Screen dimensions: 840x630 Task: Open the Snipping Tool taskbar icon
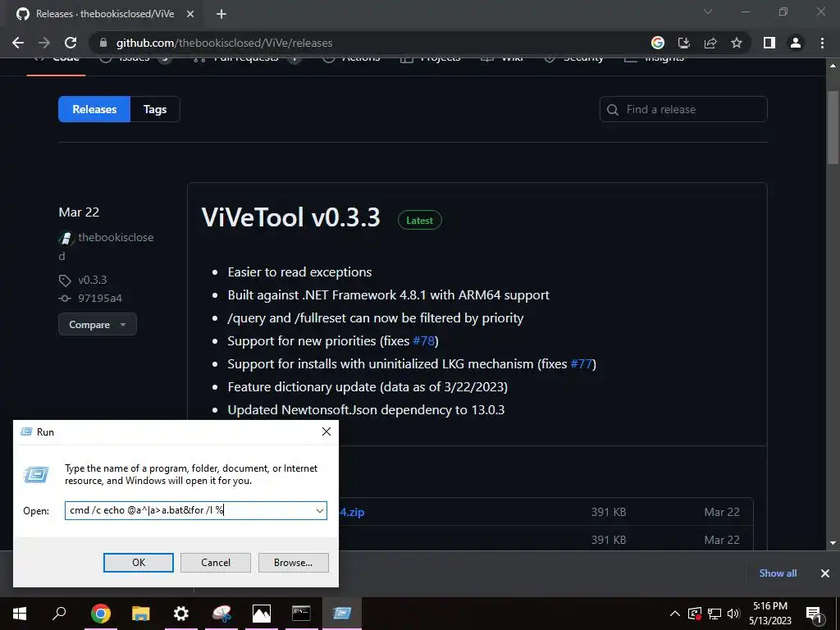(221, 614)
